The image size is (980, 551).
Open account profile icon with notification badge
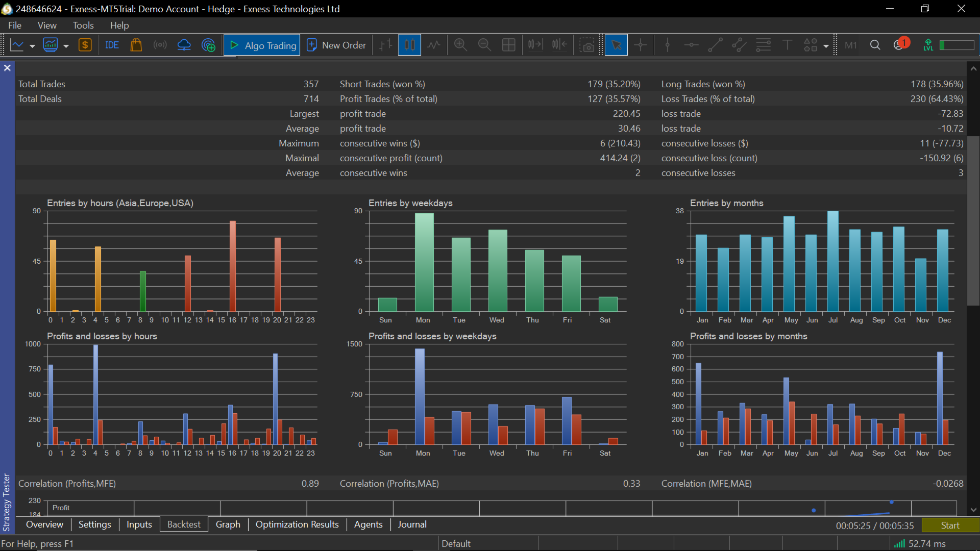tap(900, 45)
